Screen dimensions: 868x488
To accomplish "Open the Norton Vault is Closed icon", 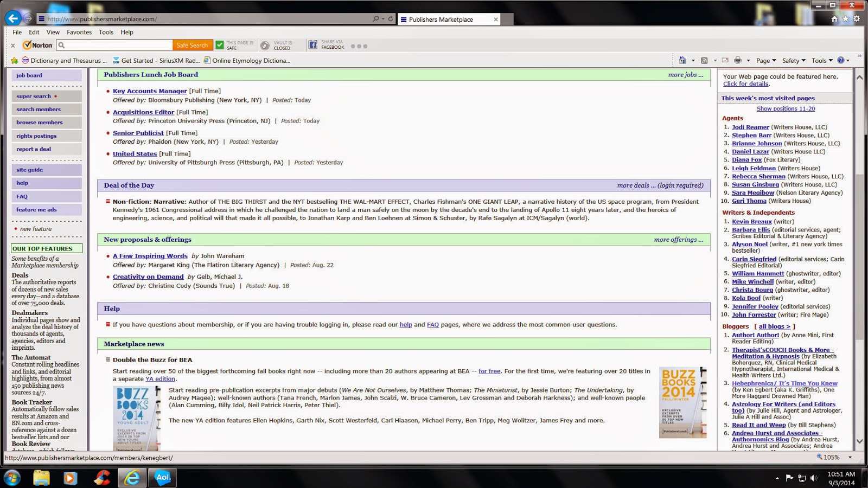I will tap(265, 46).
